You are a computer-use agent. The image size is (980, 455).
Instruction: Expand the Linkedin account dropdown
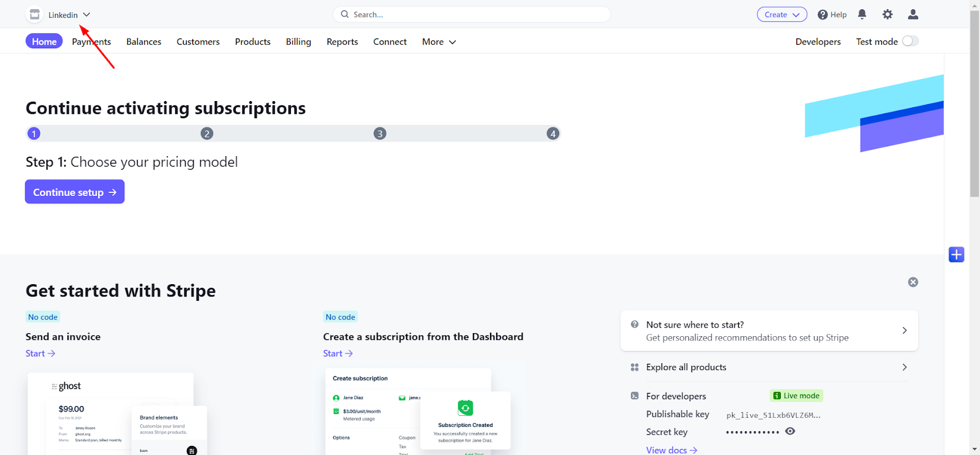click(x=86, y=15)
